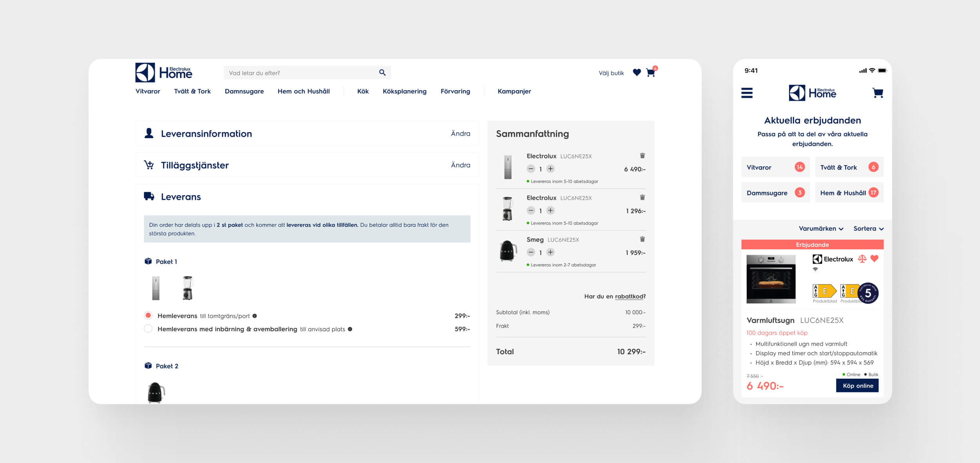
Task: Click the Varmluftsugn product title
Action: click(x=770, y=320)
